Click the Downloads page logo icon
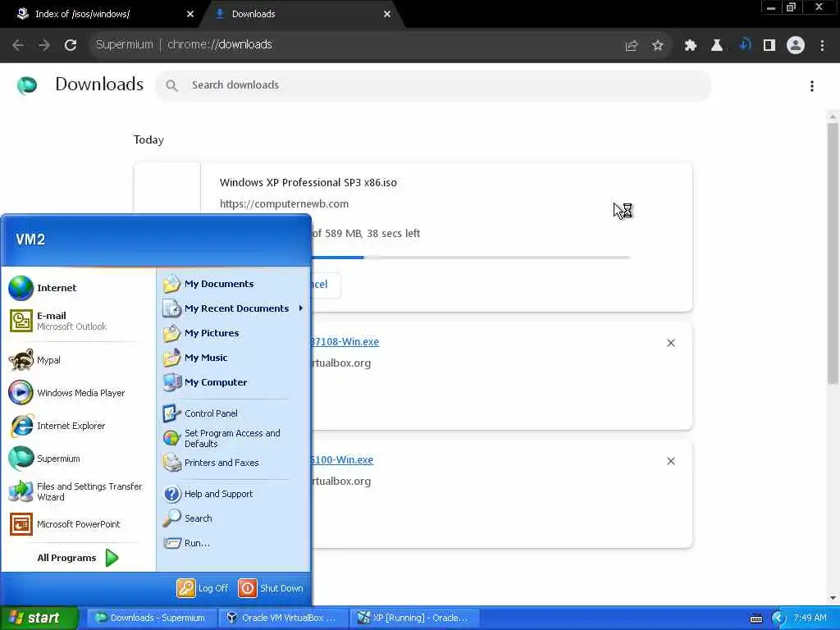This screenshot has height=630, width=840. (x=27, y=85)
